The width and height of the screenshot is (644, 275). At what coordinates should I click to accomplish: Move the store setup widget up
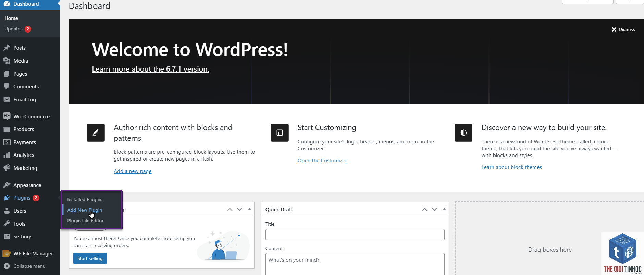click(230, 209)
